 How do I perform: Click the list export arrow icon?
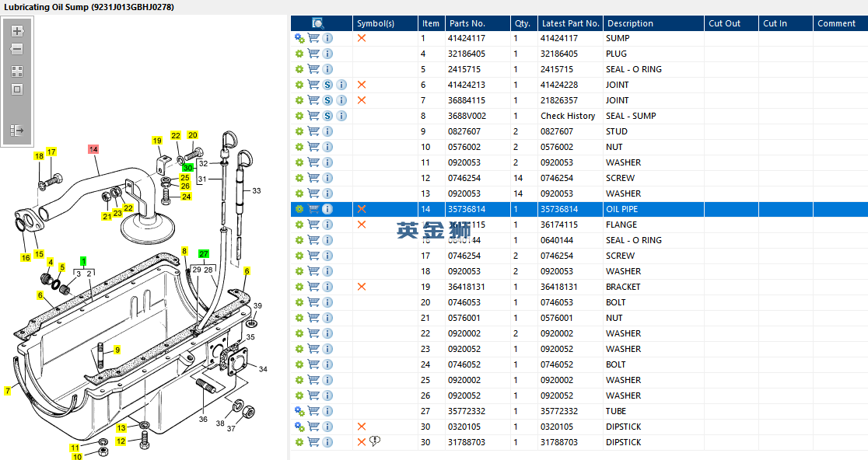coord(17,131)
